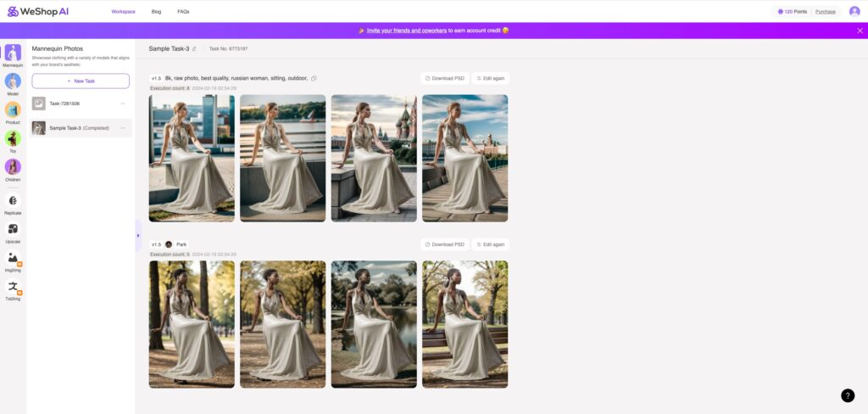Follow Invite your friends and coworkers link
Viewport: 868px width, 414px height.
tap(407, 31)
